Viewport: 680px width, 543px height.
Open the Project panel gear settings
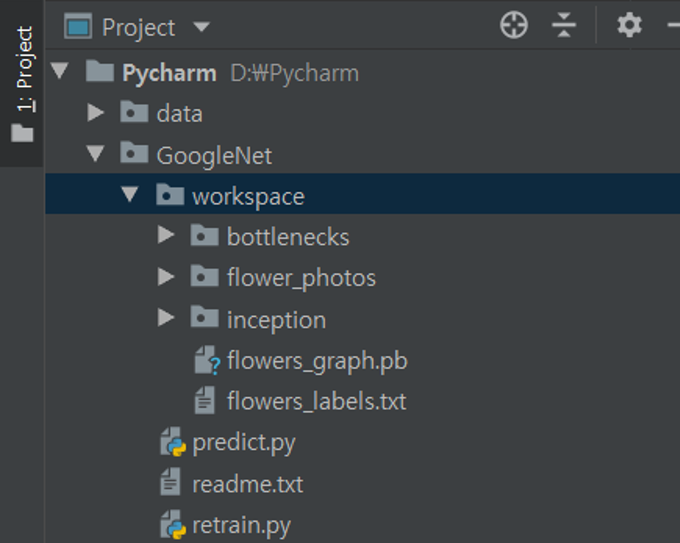pyautogui.click(x=629, y=25)
